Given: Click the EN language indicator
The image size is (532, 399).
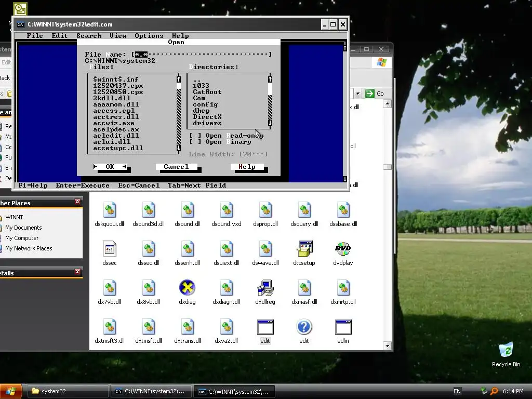Looking at the screenshot, I should click(457, 391).
